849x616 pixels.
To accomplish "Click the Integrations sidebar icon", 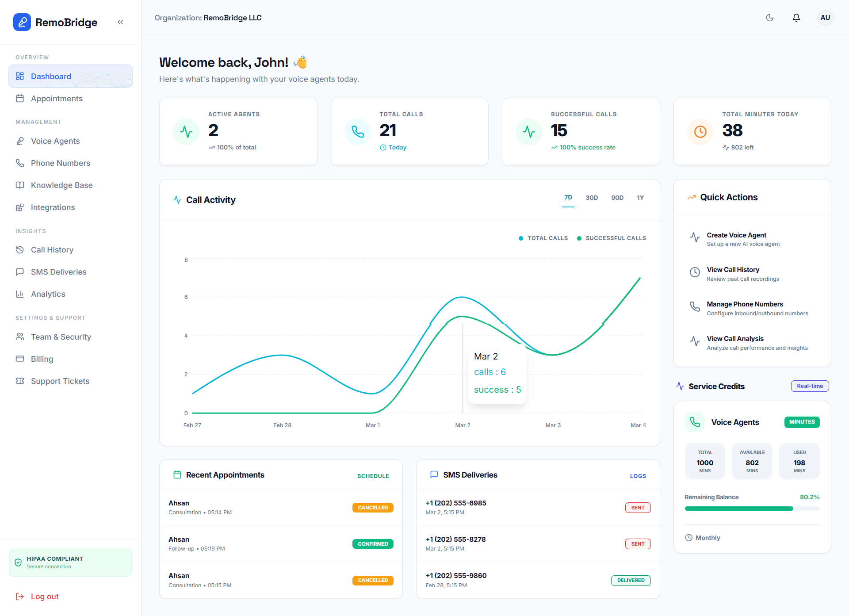I will (20, 207).
